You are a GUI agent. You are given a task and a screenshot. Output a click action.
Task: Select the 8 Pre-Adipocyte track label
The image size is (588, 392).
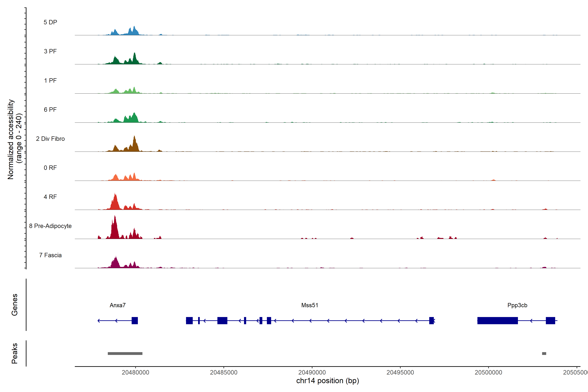pyautogui.click(x=50, y=226)
